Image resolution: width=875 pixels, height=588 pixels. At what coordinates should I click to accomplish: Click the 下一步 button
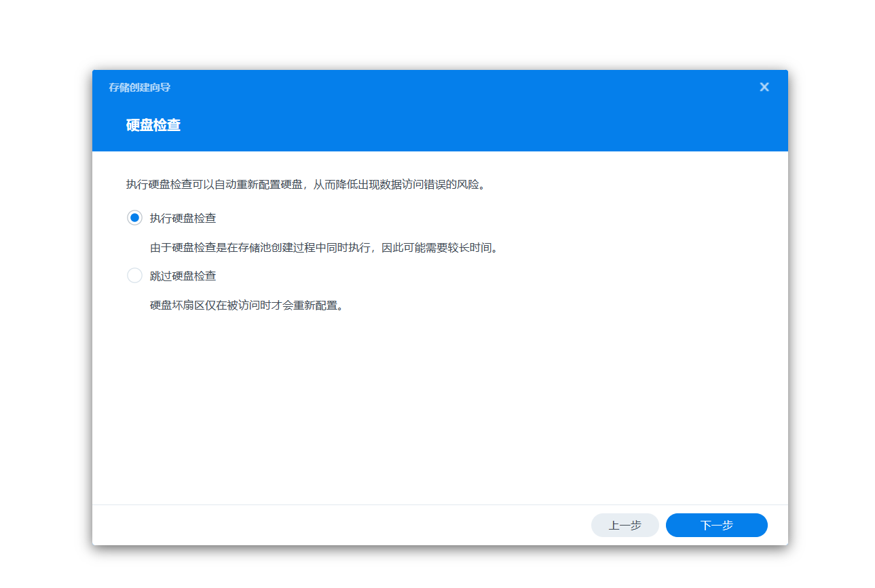coord(716,525)
